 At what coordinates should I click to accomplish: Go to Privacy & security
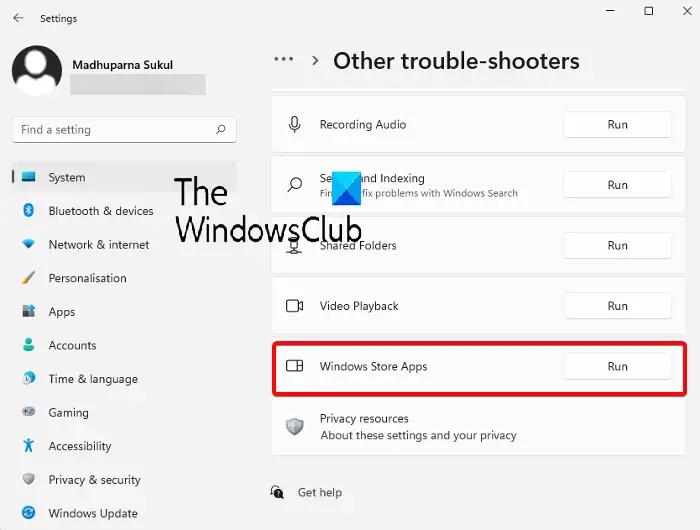[124, 479]
